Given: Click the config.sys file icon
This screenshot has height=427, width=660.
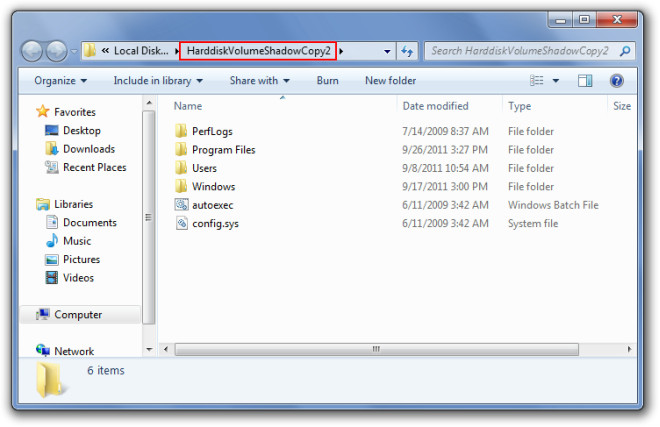Looking at the screenshot, I should pos(181,223).
